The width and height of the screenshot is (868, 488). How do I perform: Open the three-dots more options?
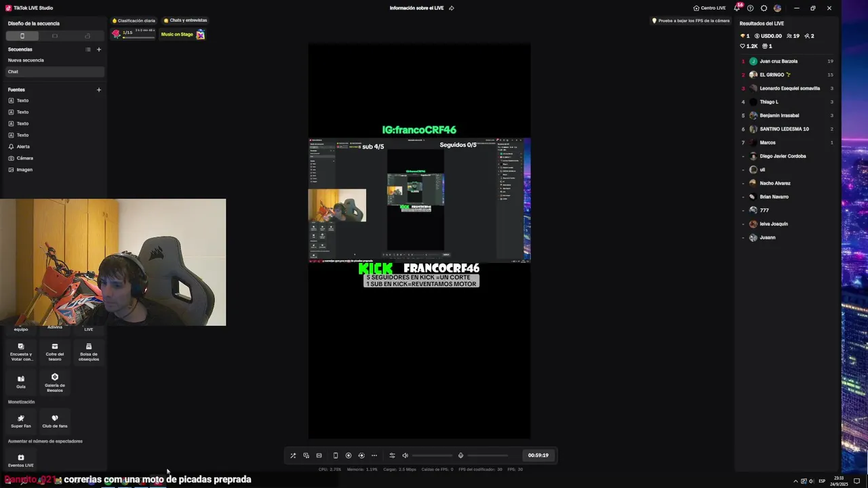[374, 455]
